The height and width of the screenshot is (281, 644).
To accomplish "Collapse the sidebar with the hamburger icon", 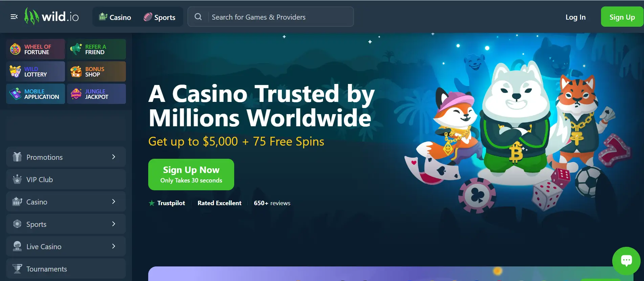I will [14, 17].
